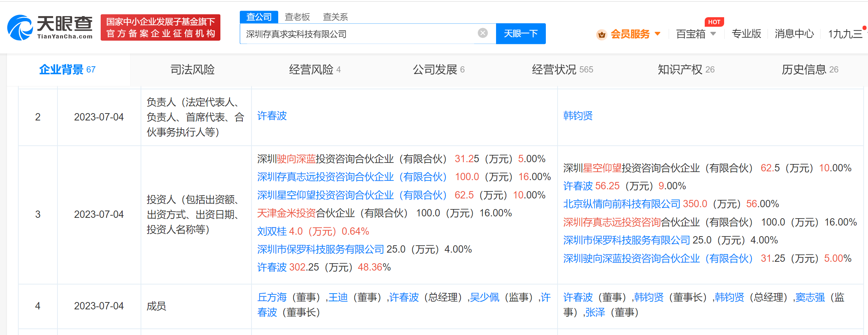Open 张泽 (董事) member link
Viewport: 868px width, 335px height.
595,312
